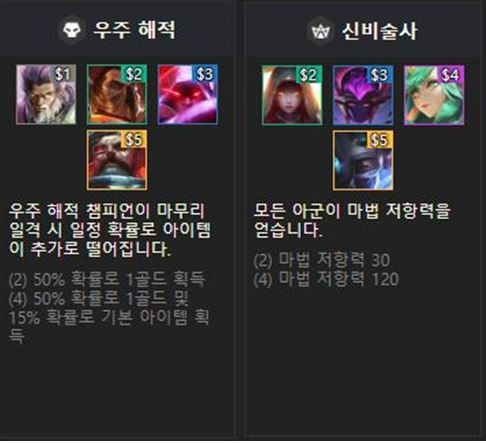Select the $3 red Space Pirate champion portrait
The height and width of the screenshot is (444, 486).
(x=188, y=94)
